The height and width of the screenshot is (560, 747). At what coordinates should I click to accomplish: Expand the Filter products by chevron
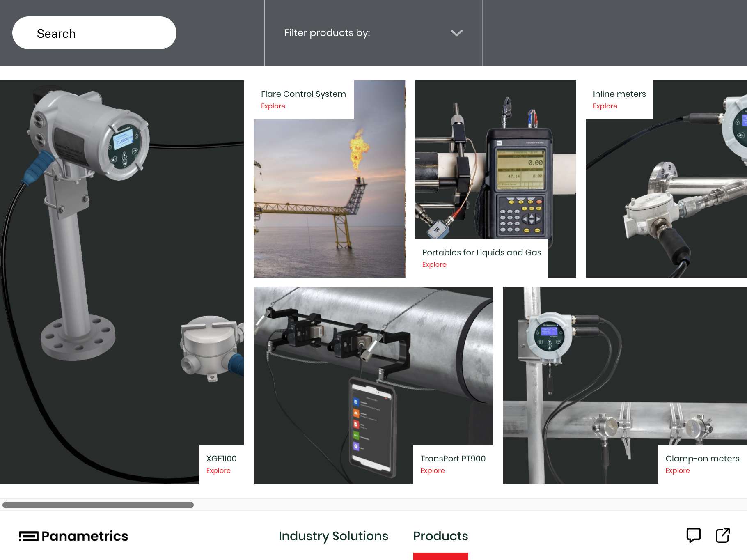(x=456, y=33)
